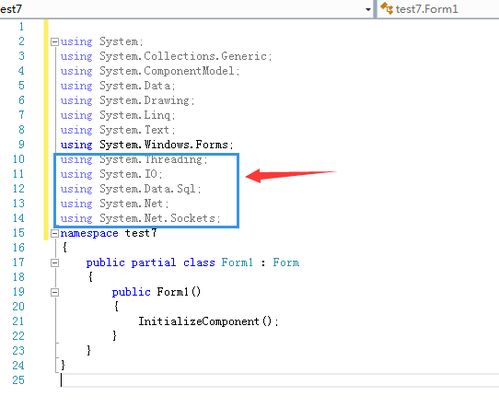Click the System.Net.Sockets using line

click(140, 218)
